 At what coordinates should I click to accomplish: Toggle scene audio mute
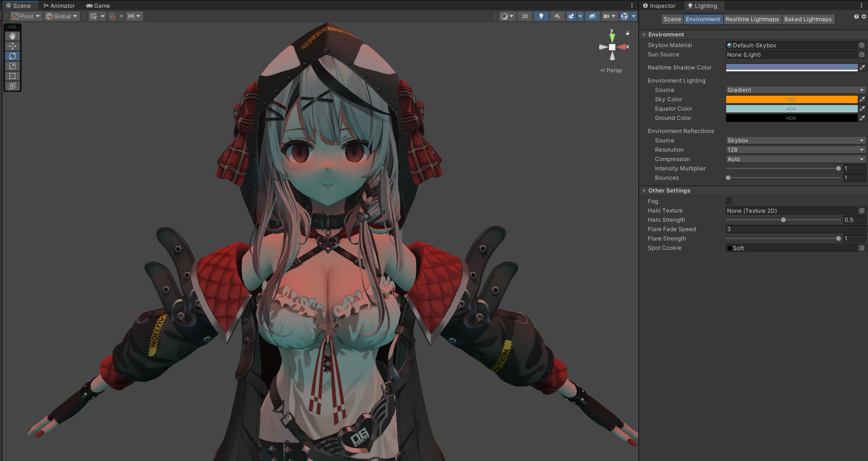(557, 16)
